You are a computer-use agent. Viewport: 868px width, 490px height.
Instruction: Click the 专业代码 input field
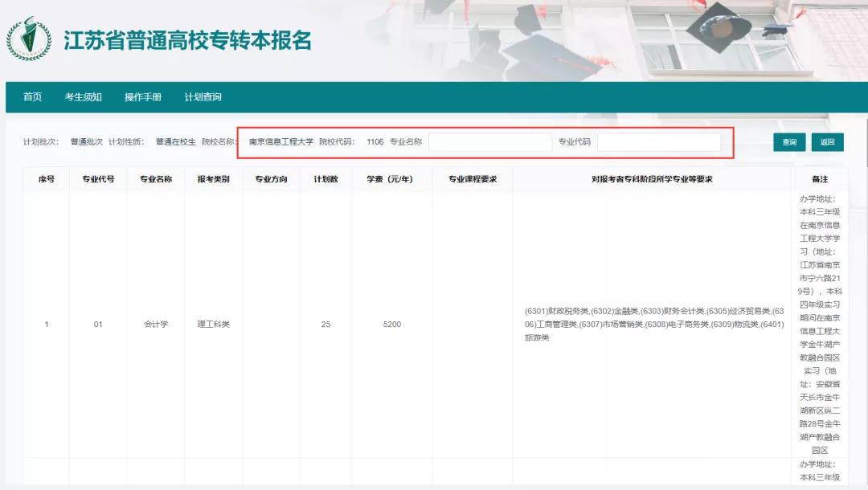(x=659, y=141)
